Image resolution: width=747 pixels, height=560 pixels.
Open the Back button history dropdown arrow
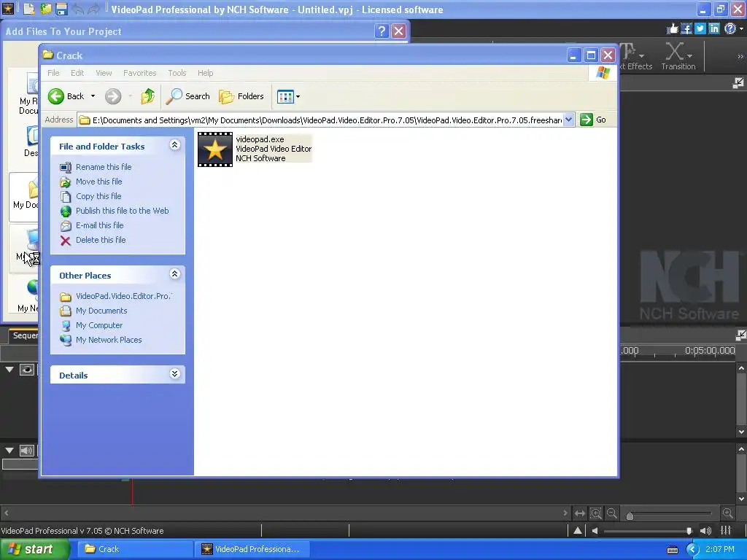[x=93, y=96]
